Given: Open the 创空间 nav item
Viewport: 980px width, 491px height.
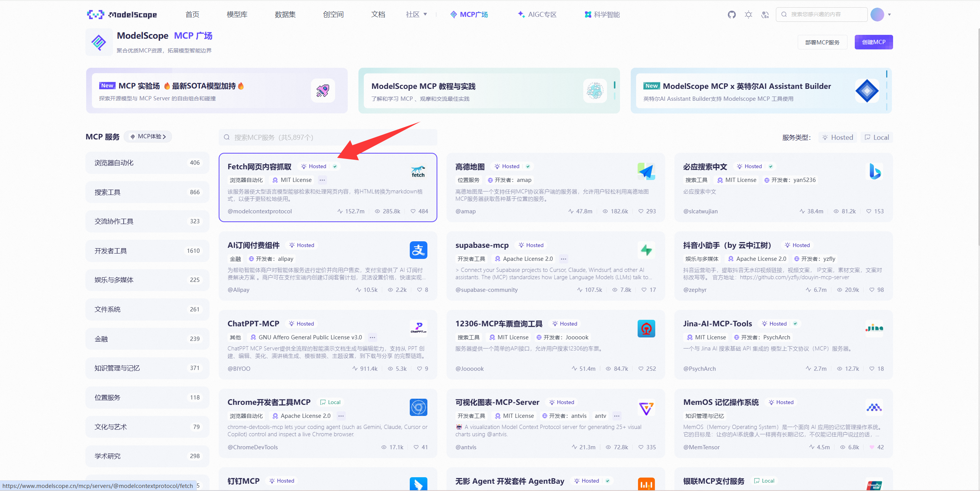Looking at the screenshot, I should click(333, 15).
